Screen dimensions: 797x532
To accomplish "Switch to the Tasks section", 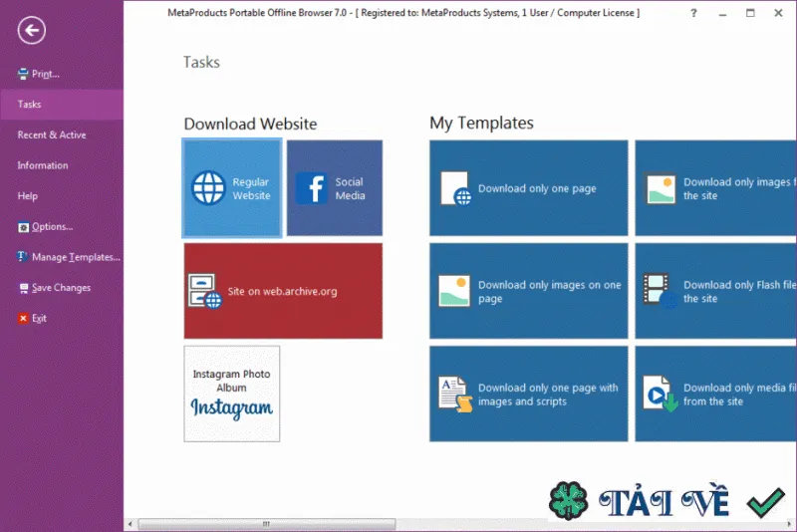I will point(62,105).
